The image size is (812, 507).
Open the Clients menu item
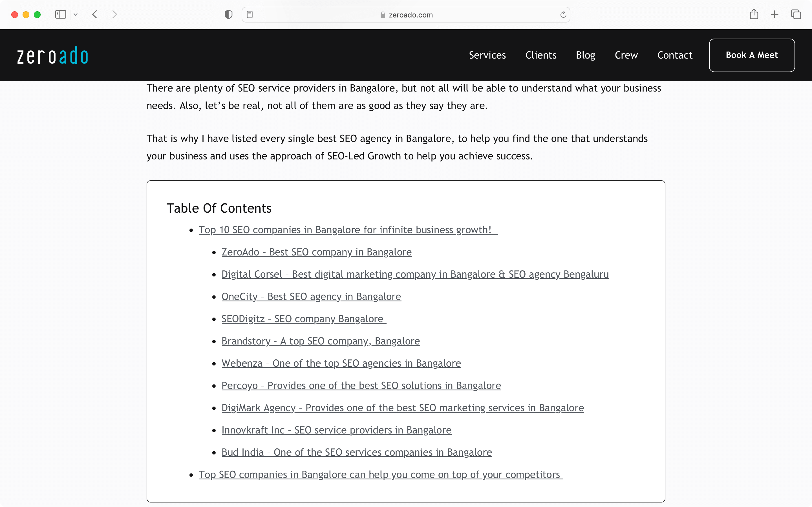(541, 55)
